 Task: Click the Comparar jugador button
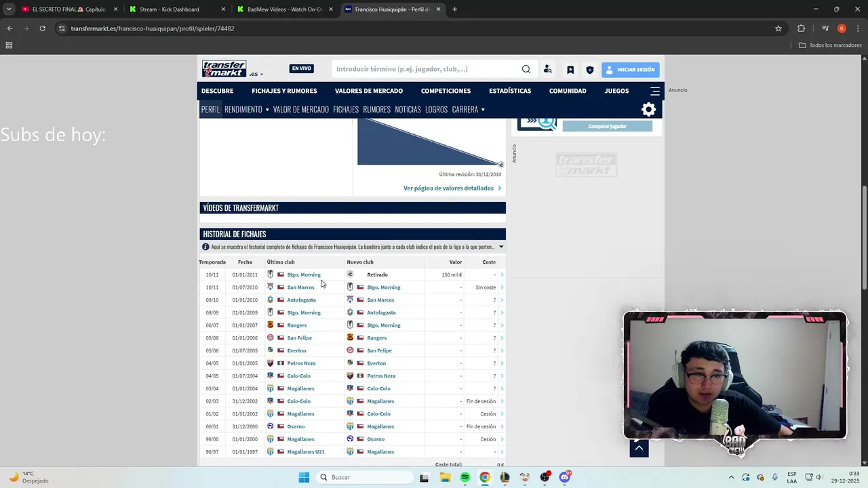click(607, 126)
